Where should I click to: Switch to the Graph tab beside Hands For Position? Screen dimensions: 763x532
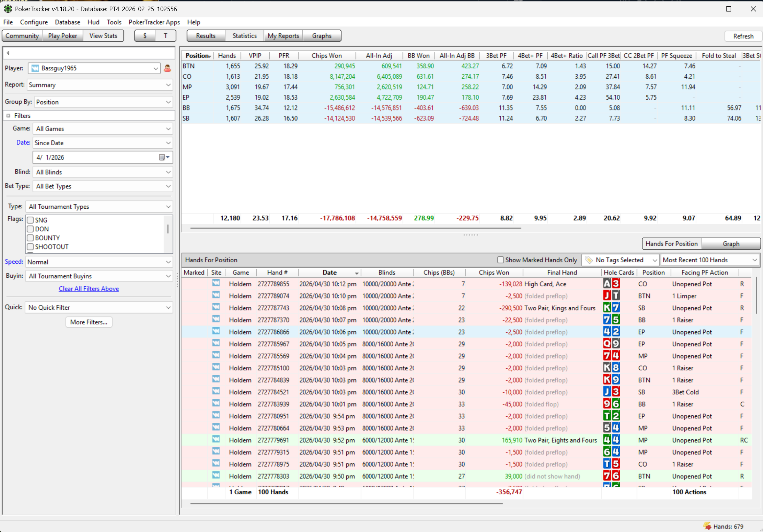[731, 244]
